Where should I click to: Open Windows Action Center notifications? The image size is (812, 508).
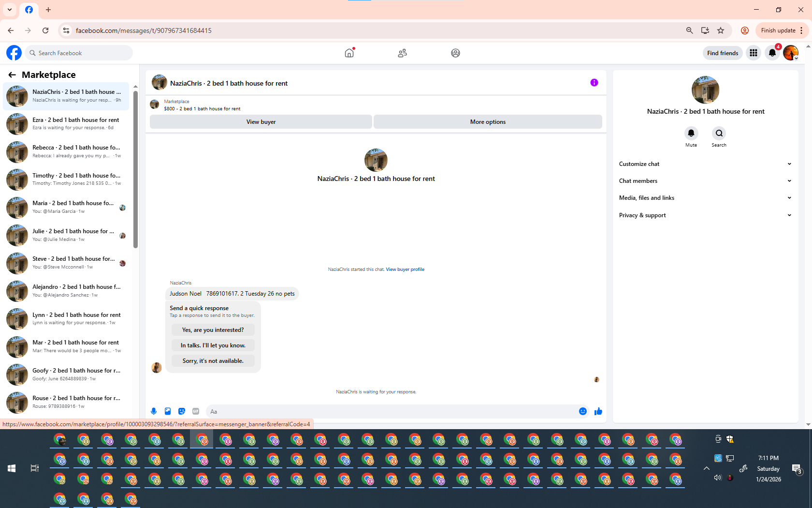pos(797,468)
